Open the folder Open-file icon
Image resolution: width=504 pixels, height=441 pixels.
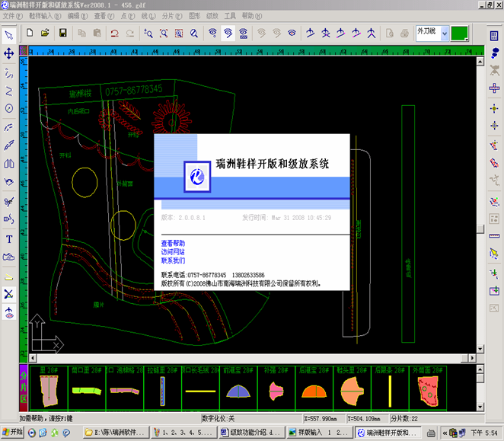pyautogui.click(x=45, y=34)
